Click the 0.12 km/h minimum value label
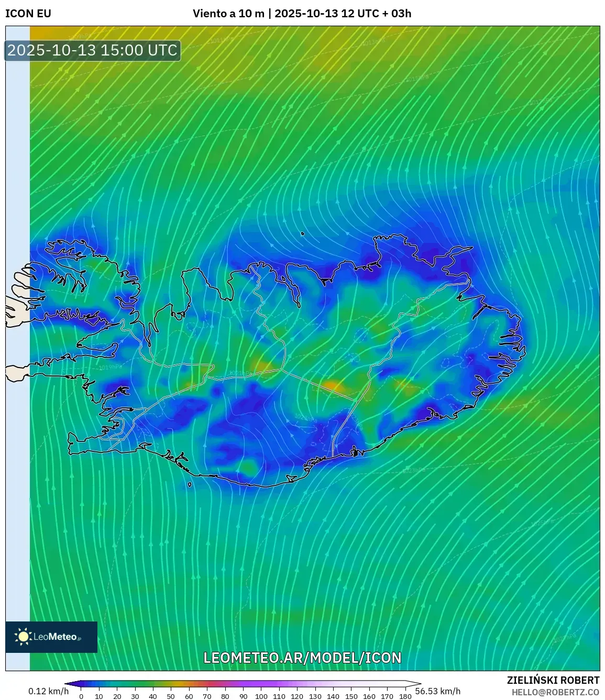Screen dimensions: 605x700 click(48, 691)
